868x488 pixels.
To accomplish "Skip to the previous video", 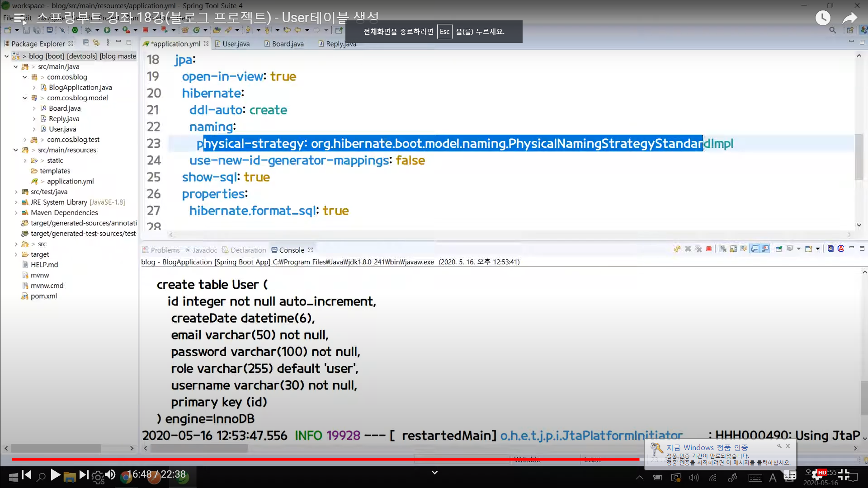I will 27,475.
